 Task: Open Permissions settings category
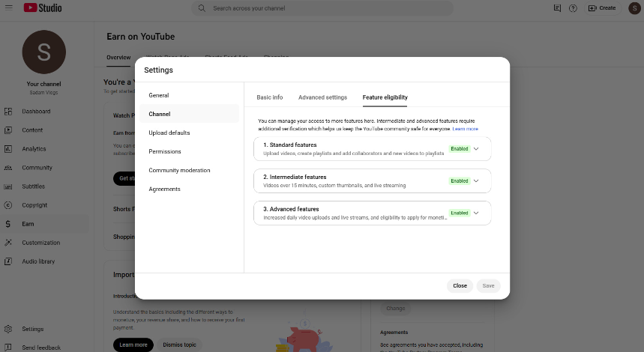click(190, 152)
